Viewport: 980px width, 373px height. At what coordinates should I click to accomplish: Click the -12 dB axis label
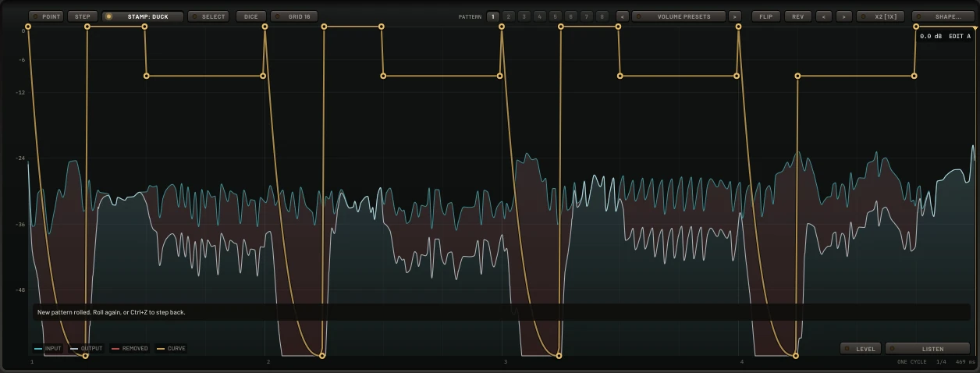tap(21, 92)
